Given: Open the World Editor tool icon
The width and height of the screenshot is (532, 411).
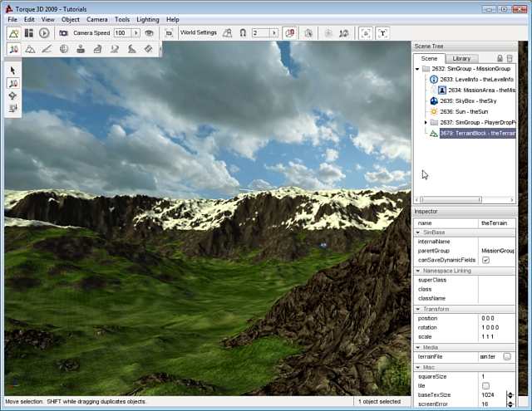Looking at the screenshot, I should (14, 32).
